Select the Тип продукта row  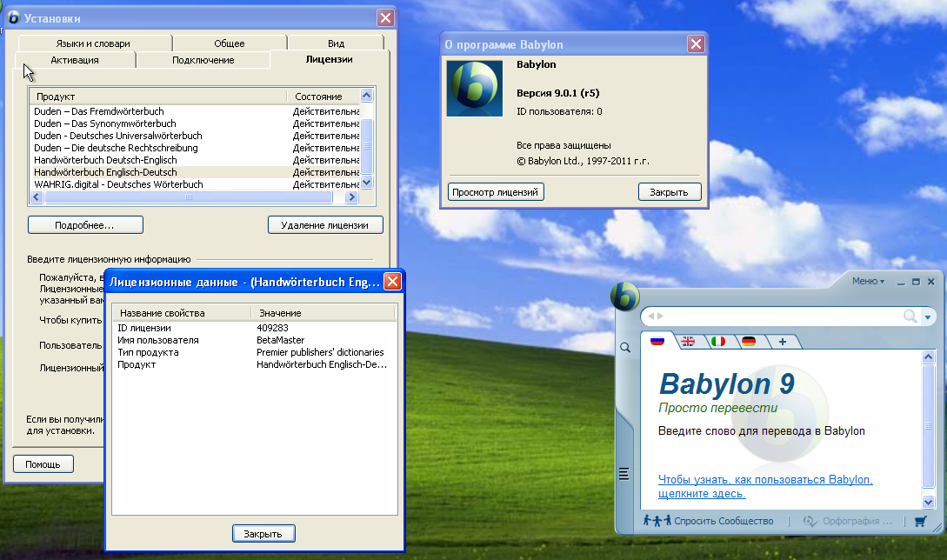(x=254, y=352)
